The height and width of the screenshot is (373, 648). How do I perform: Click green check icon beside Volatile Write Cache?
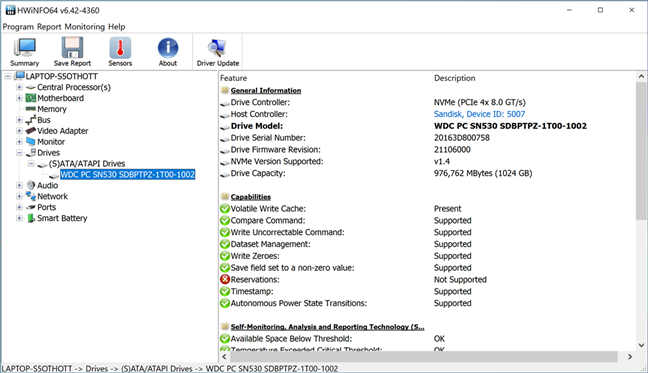225,209
